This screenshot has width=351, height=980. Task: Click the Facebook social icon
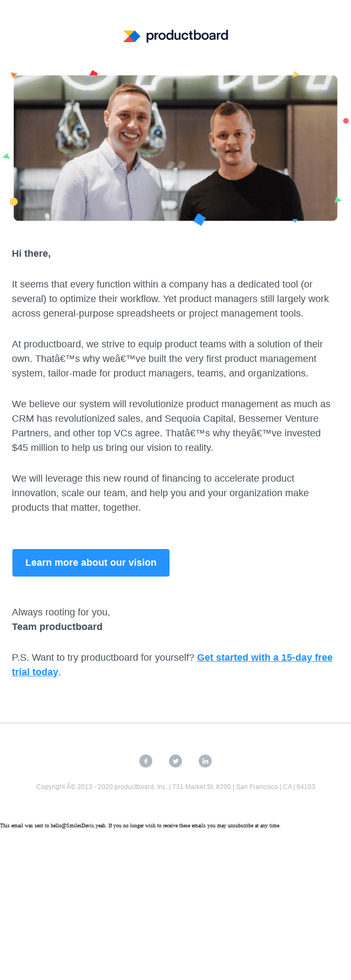click(x=146, y=761)
